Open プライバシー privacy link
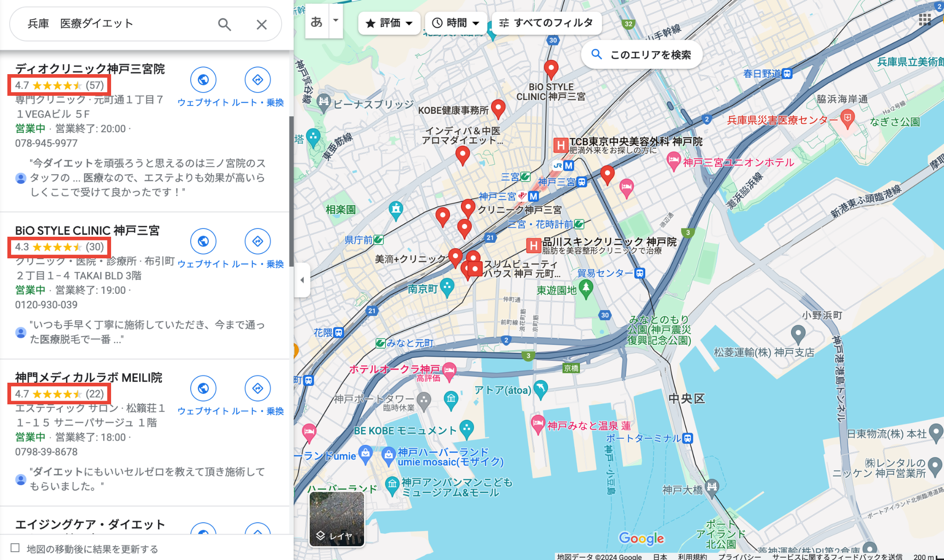 (740, 556)
